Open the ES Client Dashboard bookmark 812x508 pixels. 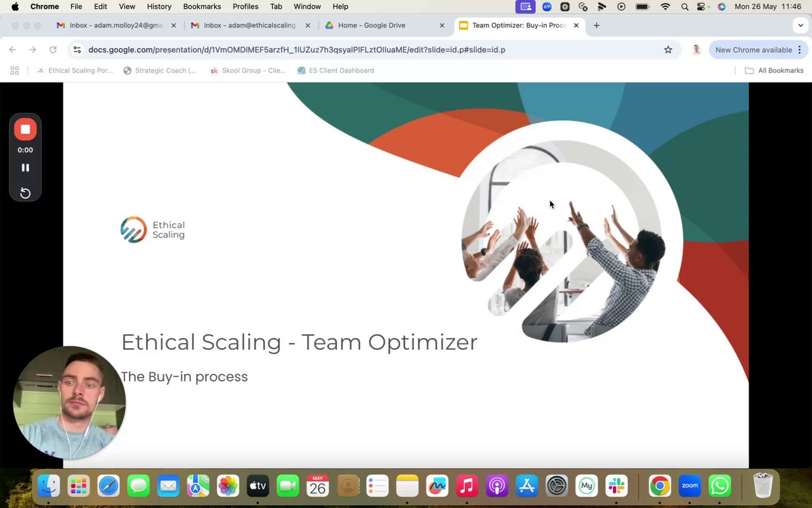(336, 70)
